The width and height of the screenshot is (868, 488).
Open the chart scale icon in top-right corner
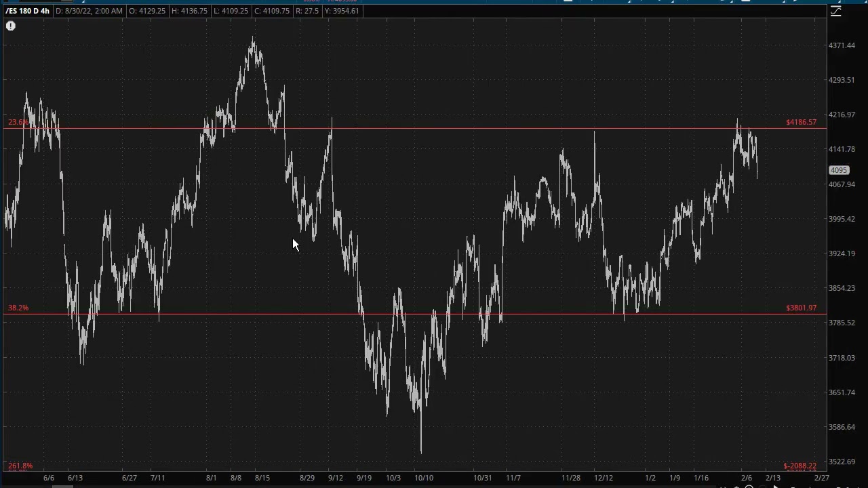[835, 12]
